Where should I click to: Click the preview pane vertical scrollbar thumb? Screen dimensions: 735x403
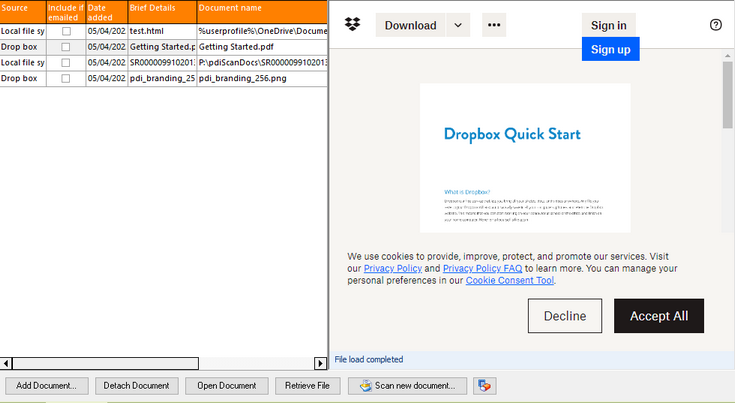tap(727, 95)
